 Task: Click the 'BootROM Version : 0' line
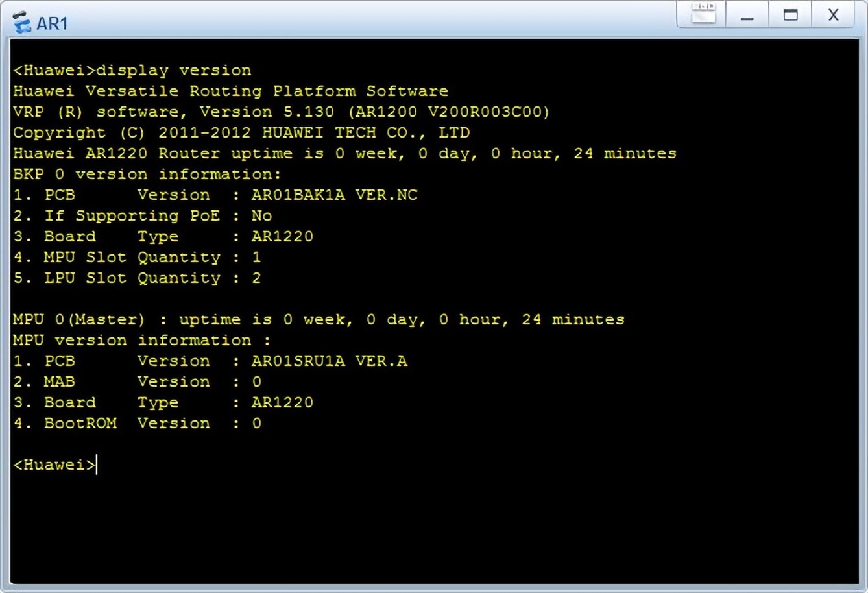click(137, 423)
